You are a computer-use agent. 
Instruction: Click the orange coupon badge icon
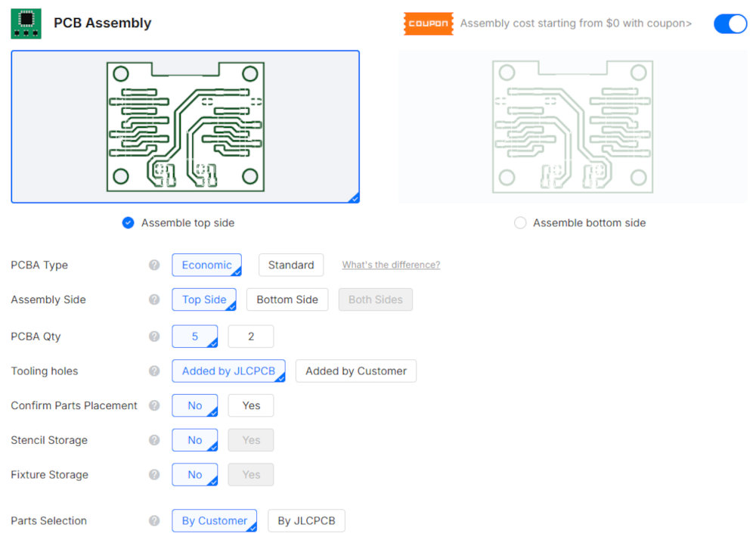pyautogui.click(x=428, y=23)
